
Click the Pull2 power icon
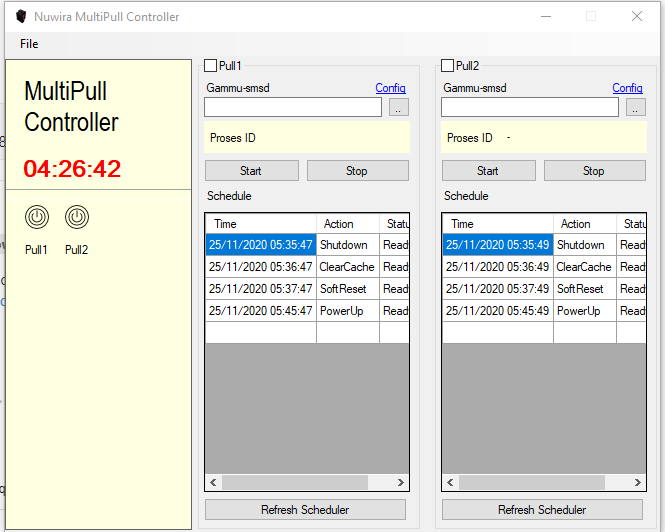(77, 217)
